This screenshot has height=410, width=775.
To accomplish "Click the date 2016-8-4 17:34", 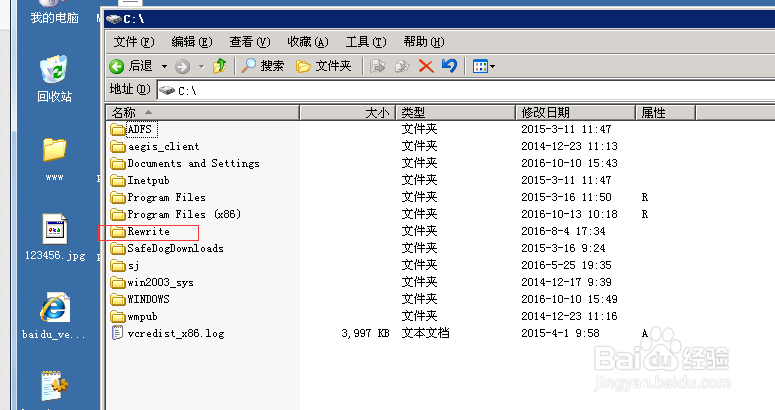I will (563, 231).
